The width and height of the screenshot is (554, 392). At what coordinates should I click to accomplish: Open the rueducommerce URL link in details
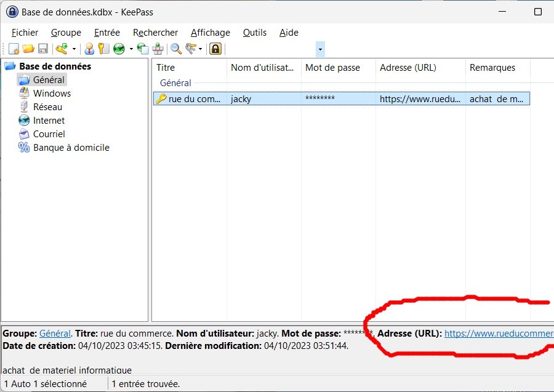click(x=499, y=333)
